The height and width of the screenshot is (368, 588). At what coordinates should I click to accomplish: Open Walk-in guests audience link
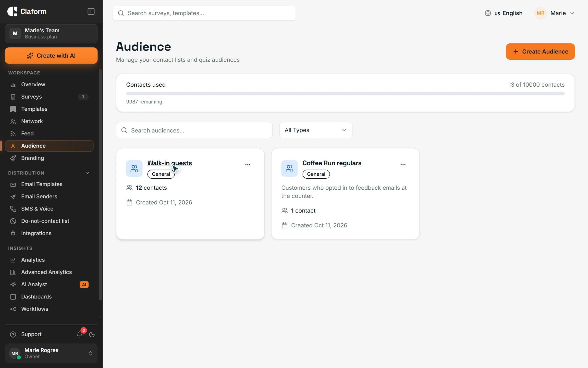tap(170, 163)
